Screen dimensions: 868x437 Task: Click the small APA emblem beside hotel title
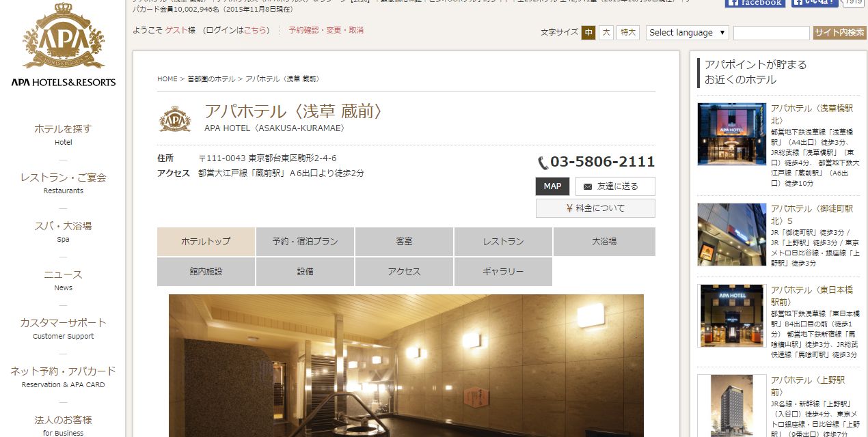click(175, 118)
